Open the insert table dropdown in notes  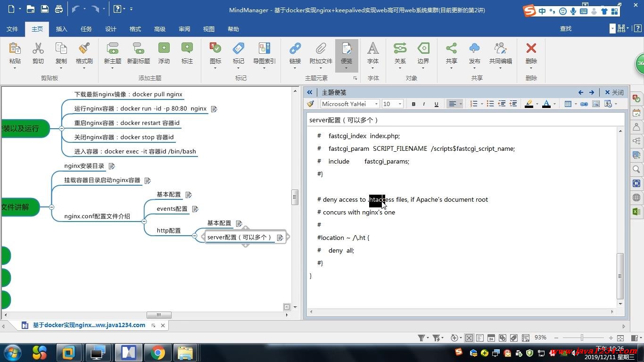coord(576,104)
